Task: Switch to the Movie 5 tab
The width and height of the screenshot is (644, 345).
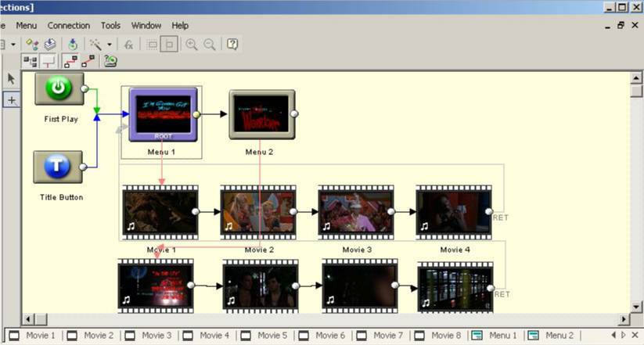Action: (x=264, y=336)
